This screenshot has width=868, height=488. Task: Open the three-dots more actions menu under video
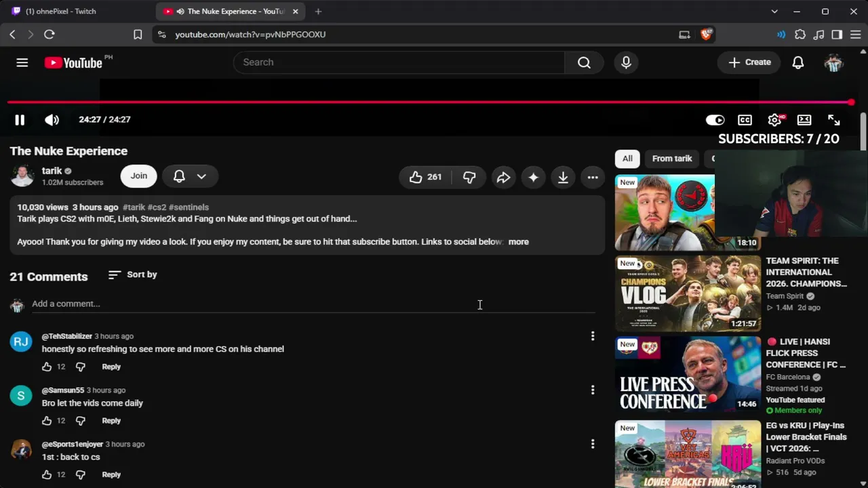593,177
